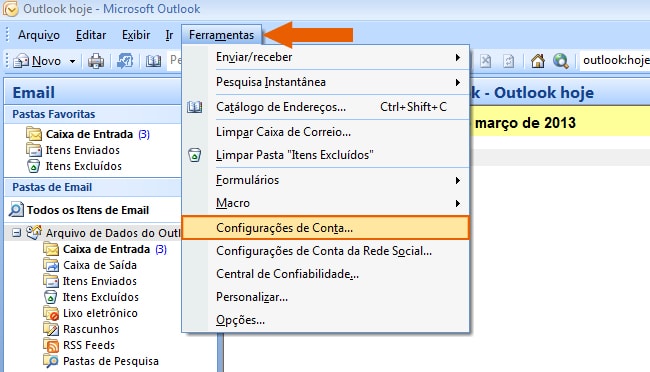
Task: Open the Arquivo menu
Action: [x=39, y=35]
